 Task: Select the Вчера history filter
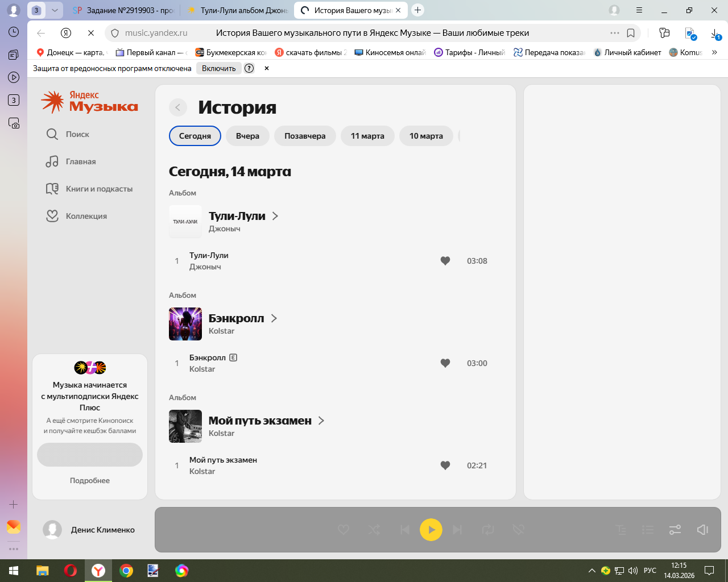247,136
